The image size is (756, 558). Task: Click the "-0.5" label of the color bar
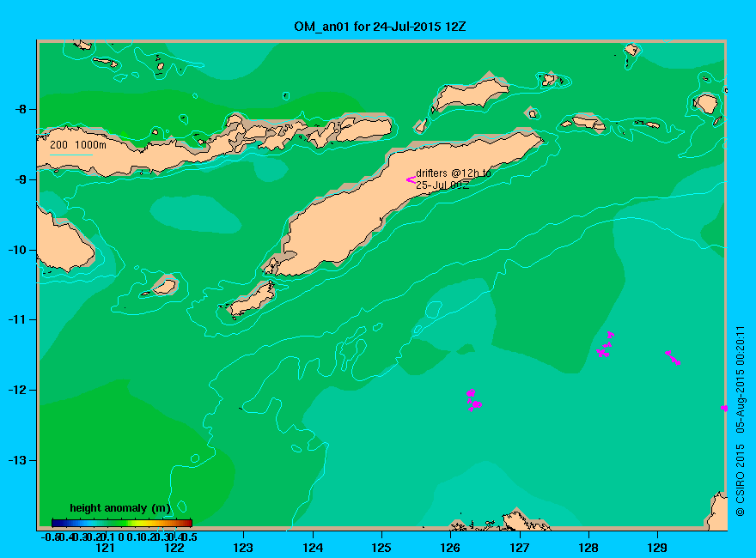coord(50,537)
